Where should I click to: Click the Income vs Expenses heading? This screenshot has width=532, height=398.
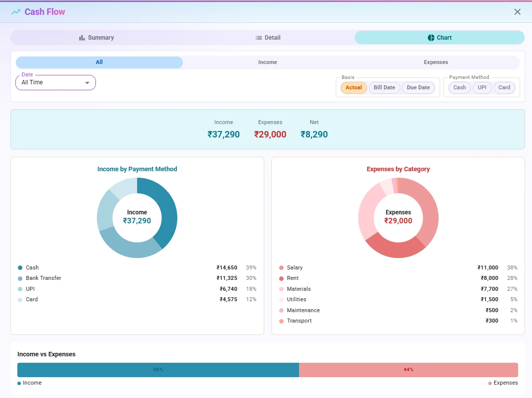pyautogui.click(x=47, y=354)
